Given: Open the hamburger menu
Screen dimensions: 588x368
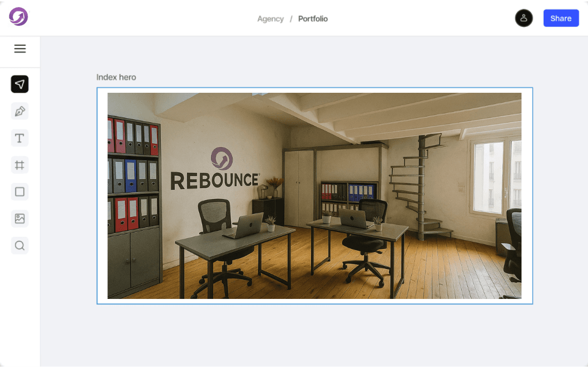Looking at the screenshot, I should point(20,49).
